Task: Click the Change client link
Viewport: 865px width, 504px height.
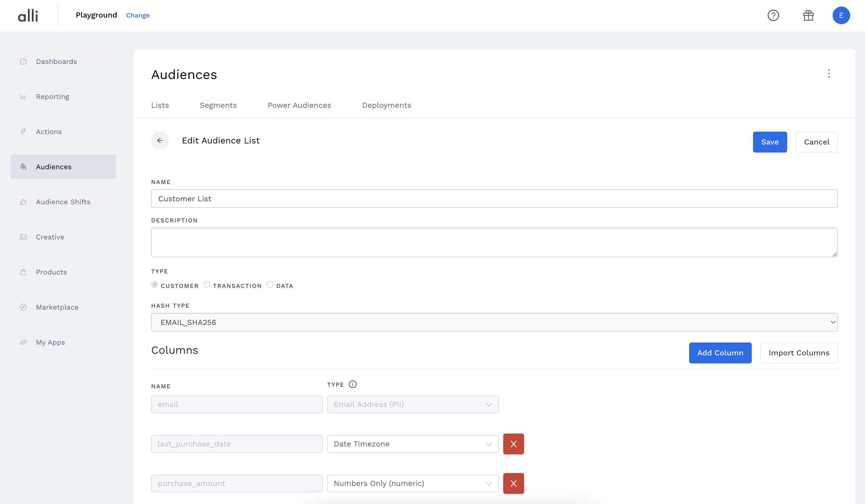Action: click(x=138, y=15)
